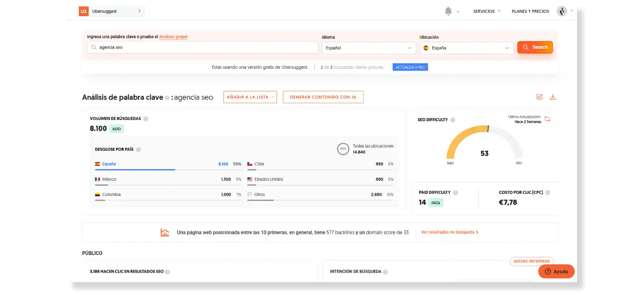Screen dimensions: 644x296
Task: Click the edit note icon beside download
Action: coord(540,97)
